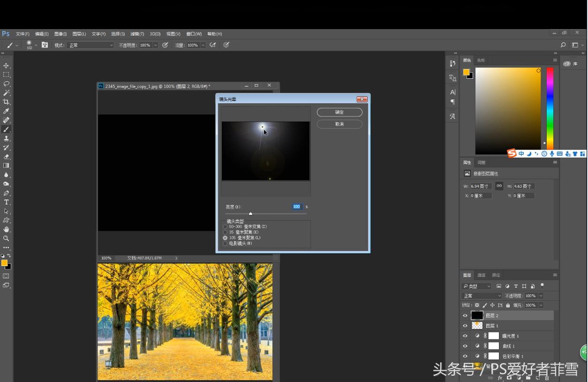This screenshot has height=382, width=588.
Task: Open the 滤镜(T) menu
Action: coord(137,34)
